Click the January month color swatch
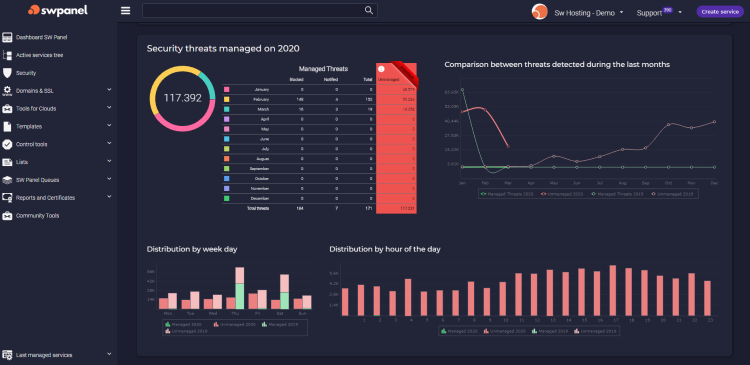The image size is (750, 365). tap(227, 89)
